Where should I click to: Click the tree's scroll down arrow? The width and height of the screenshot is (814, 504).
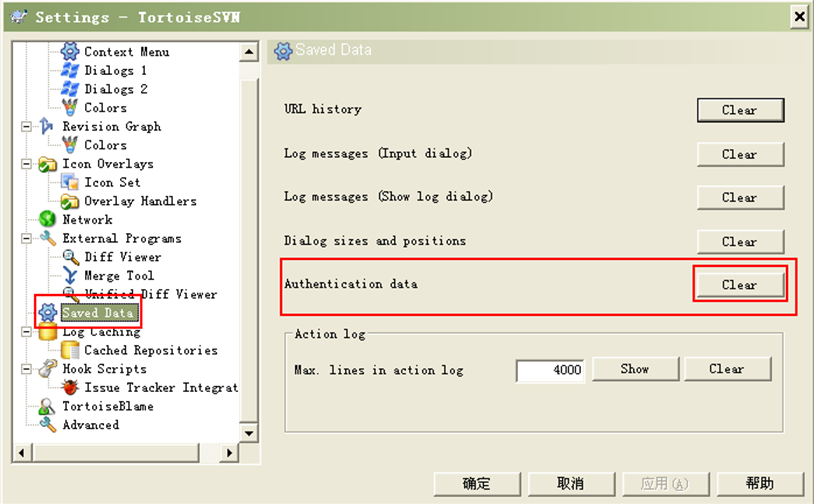click(x=249, y=433)
